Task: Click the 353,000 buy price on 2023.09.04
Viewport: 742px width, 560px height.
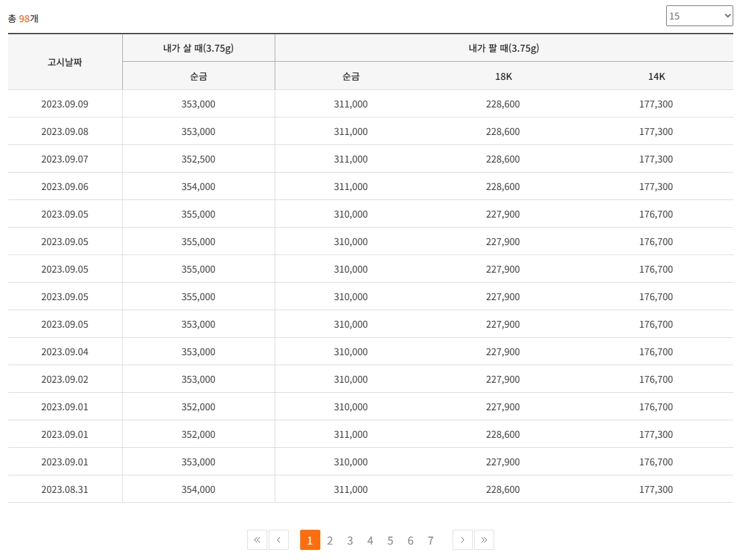Action: click(198, 352)
